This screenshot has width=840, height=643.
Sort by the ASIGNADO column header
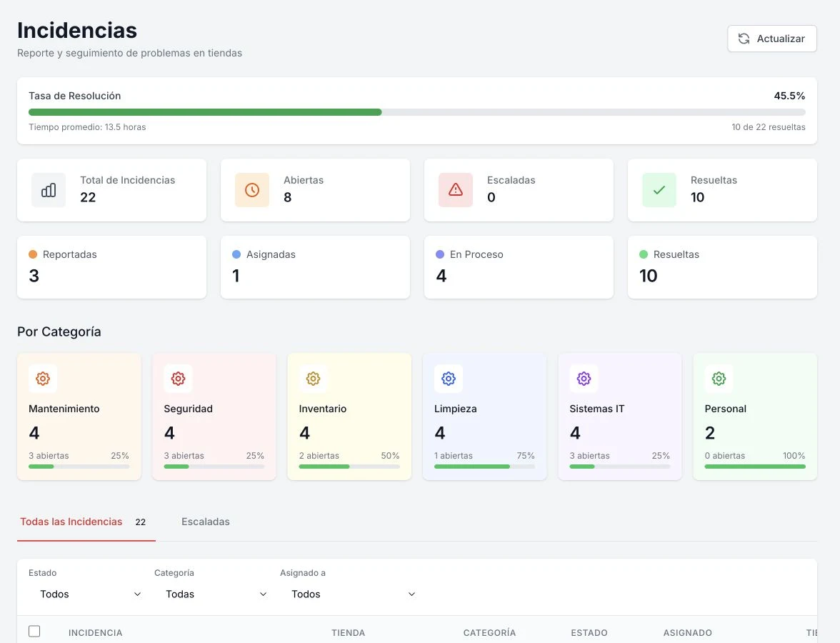pyautogui.click(x=687, y=633)
